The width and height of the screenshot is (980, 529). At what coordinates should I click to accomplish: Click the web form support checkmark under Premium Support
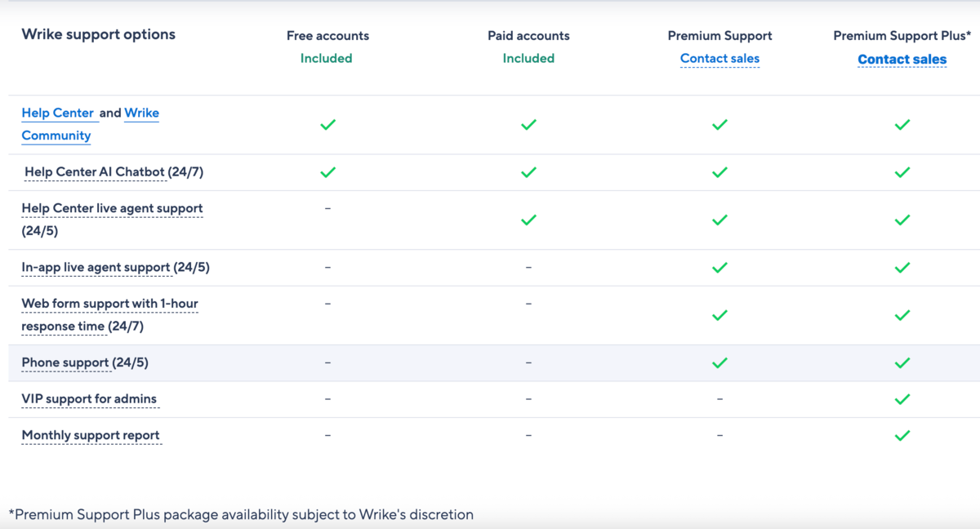719,315
